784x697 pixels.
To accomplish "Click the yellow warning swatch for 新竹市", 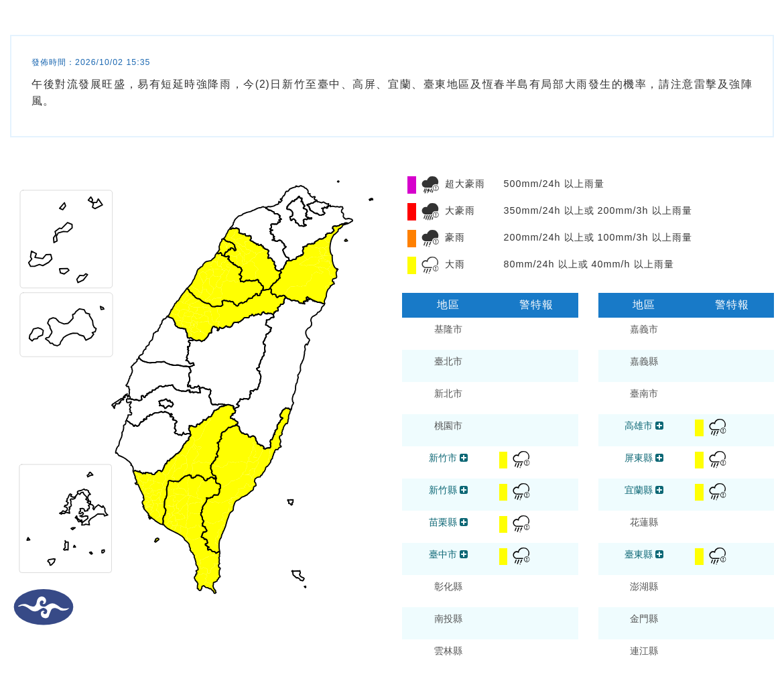I will click(503, 460).
